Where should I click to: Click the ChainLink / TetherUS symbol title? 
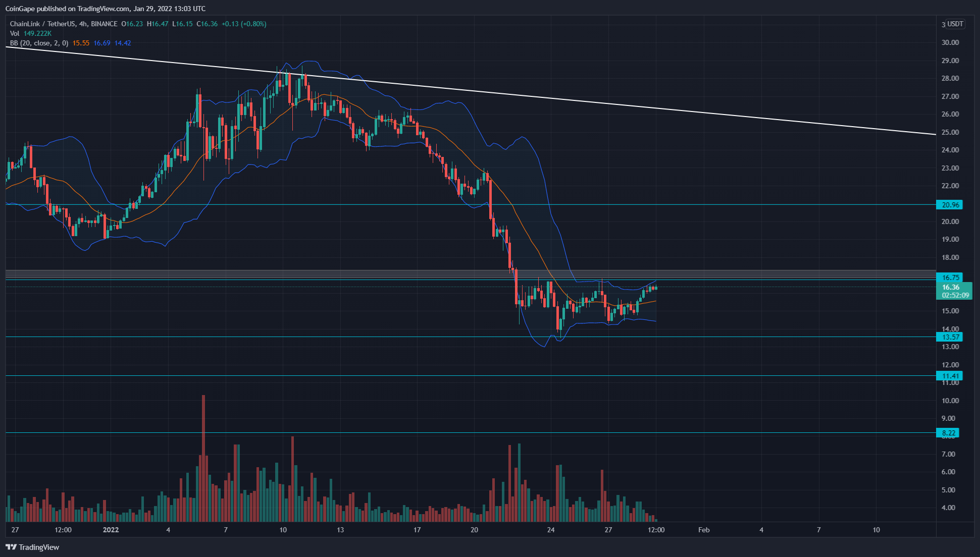[42, 24]
